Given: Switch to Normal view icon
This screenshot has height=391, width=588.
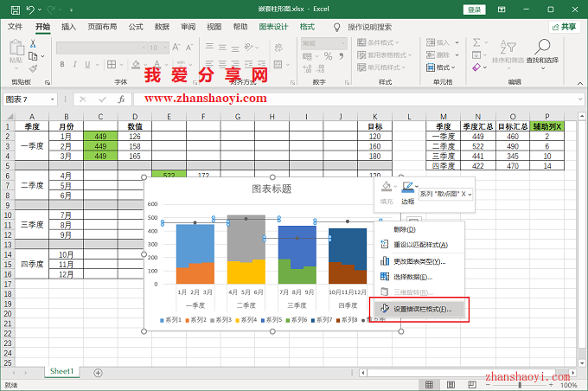Looking at the screenshot, I should click(429, 385).
